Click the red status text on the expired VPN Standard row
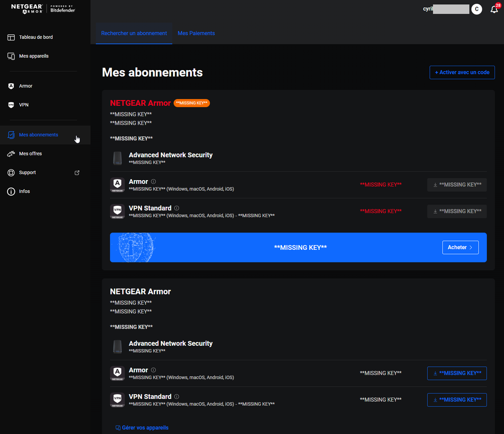Viewport: 504px width, 434px height. (x=380, y=211)
